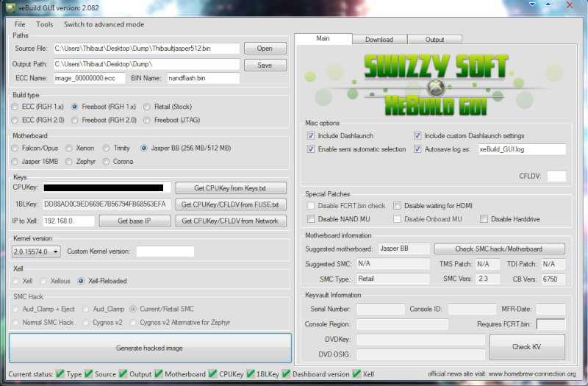Click the ECC Name field
588x386 pixels.
click(89, 78)
